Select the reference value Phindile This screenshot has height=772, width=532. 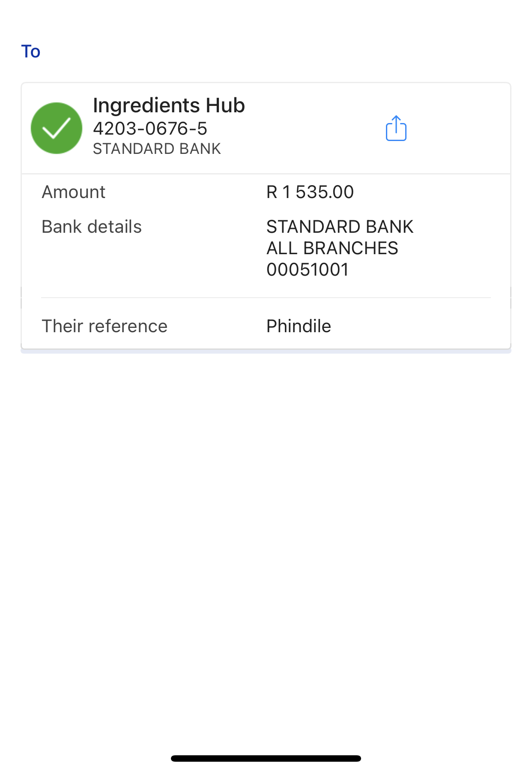pyautogui.click(x=299, y=326)
